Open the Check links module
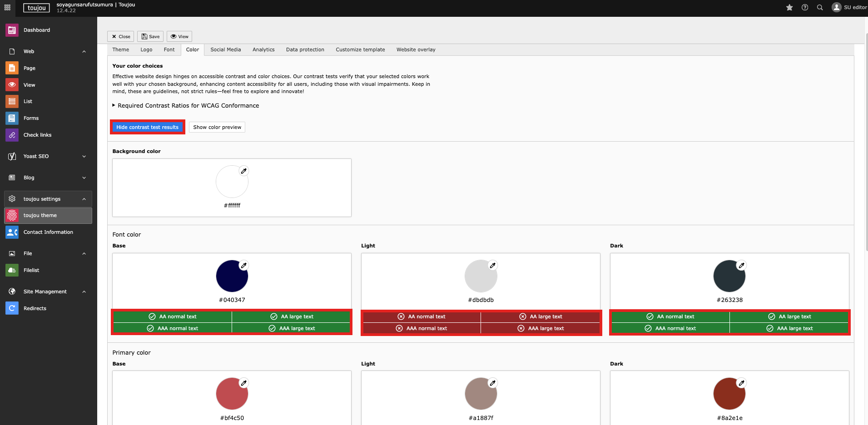This screenshot has width=868, height=425. pos(37,135)
